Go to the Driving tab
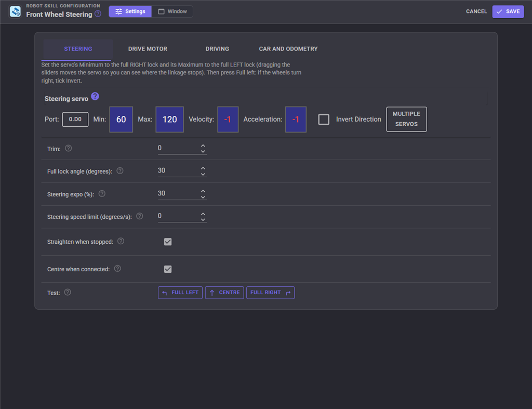The width and height of the screenshot is (532, 409). click(x=217, y=49)
